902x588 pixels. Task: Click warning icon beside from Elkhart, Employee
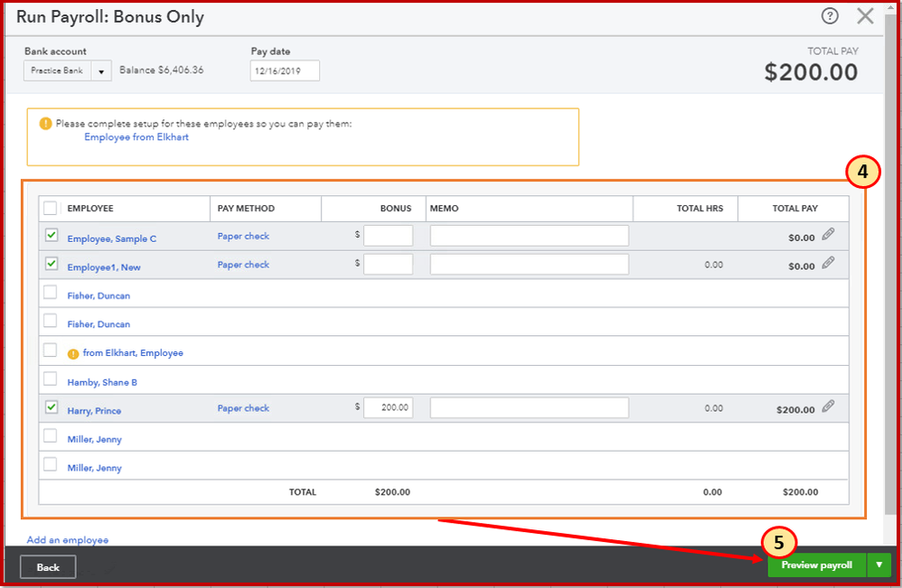73,353
